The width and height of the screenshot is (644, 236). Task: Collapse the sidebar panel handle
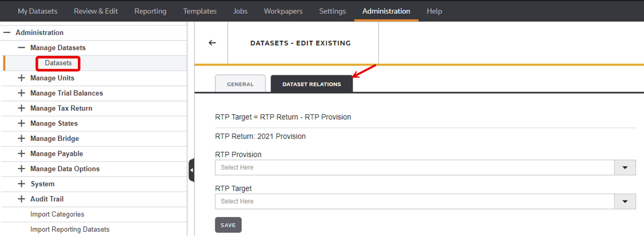tap(192, 170)
